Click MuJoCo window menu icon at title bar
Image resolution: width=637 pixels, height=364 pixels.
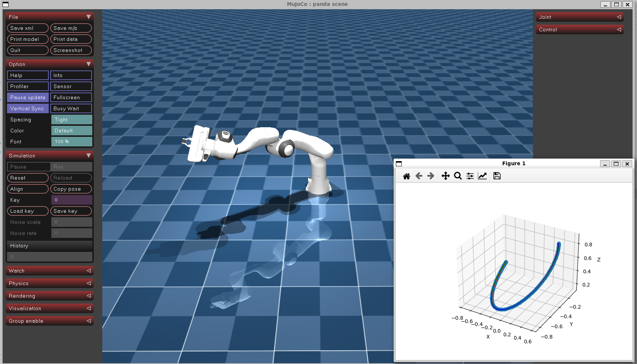point(6,4)
